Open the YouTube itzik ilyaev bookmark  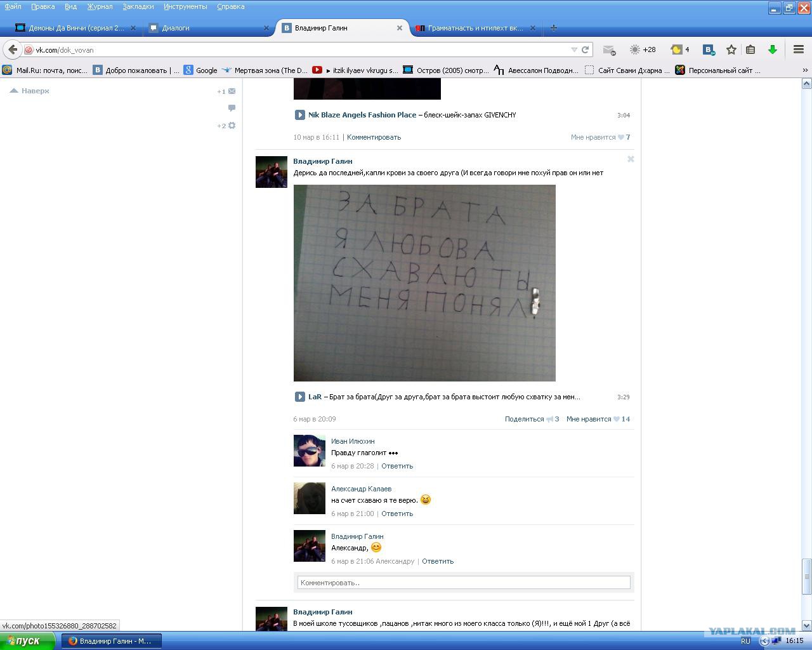tap(355, 70)
